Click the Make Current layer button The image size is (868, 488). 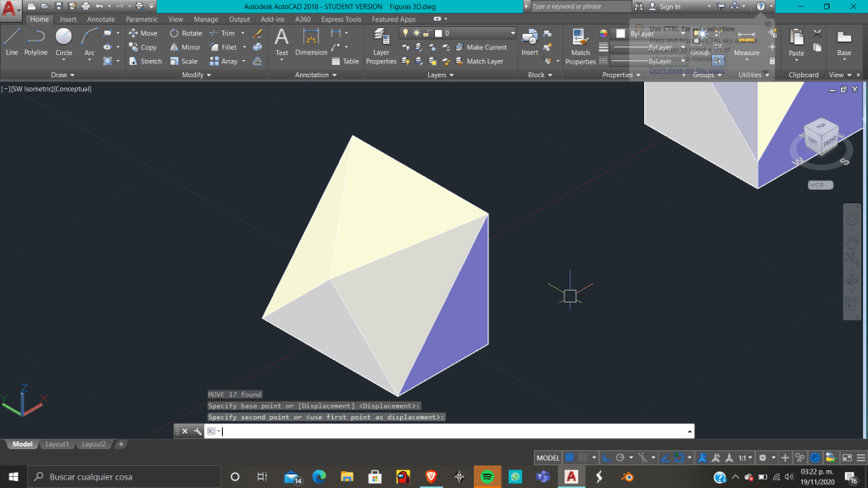tap(486, 47)
